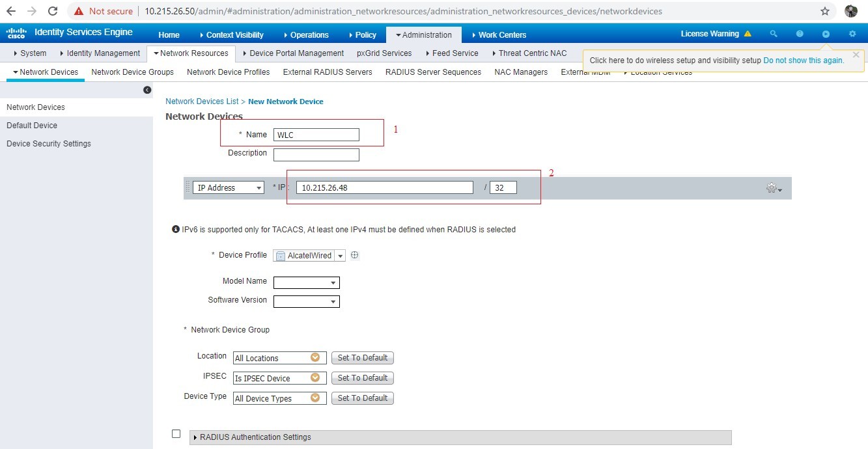
Task: Click the License Warning triangle icon
Action: coord(748,34)
